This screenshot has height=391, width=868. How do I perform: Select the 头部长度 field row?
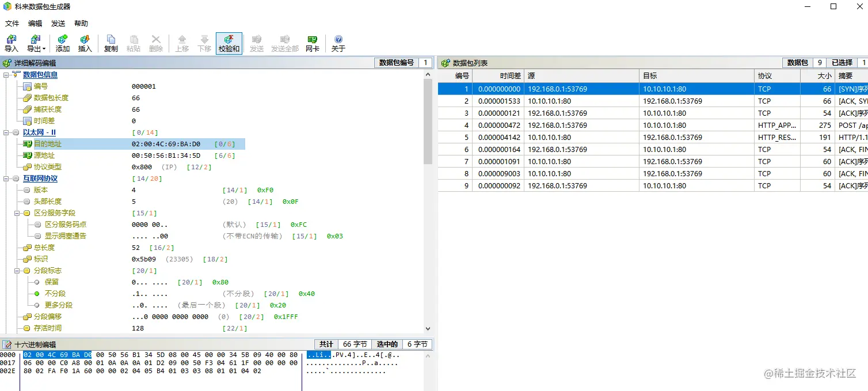point(161,202)
